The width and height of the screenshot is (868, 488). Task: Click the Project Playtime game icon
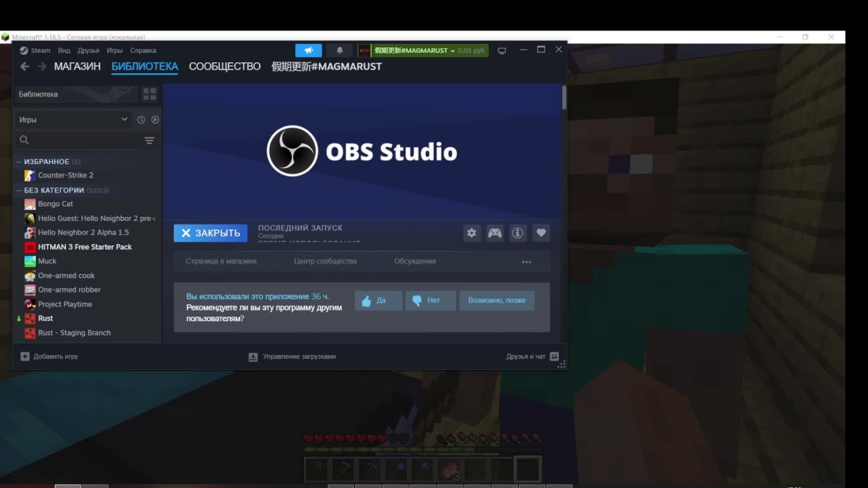(x=30, y=304)
